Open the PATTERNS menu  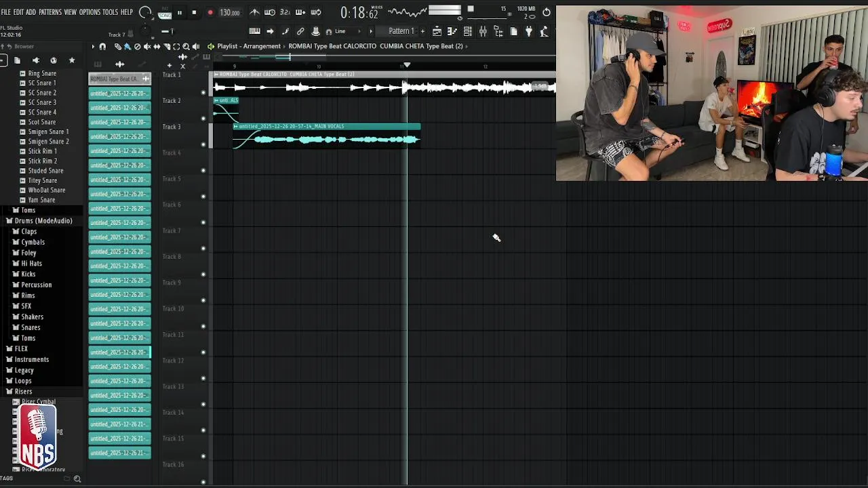point(50,12)
